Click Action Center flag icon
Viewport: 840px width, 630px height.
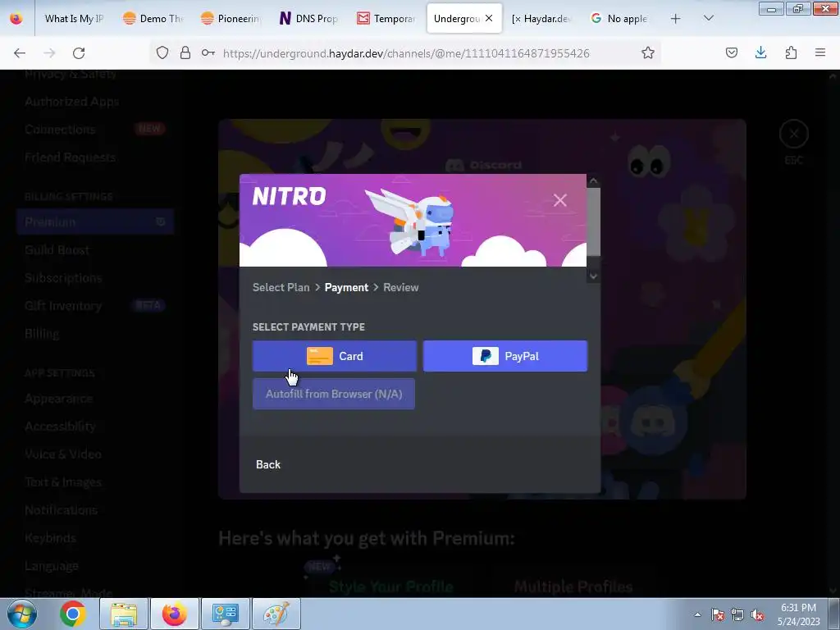point(718,614)
